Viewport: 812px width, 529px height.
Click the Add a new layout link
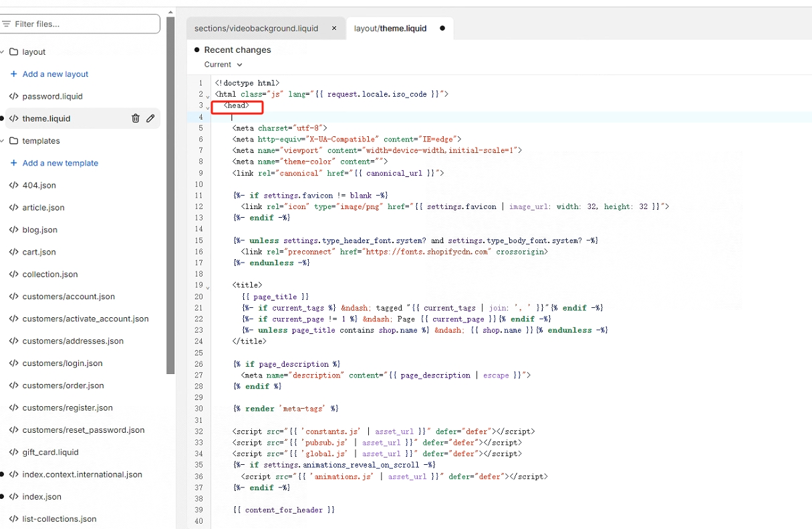[55, 74]
